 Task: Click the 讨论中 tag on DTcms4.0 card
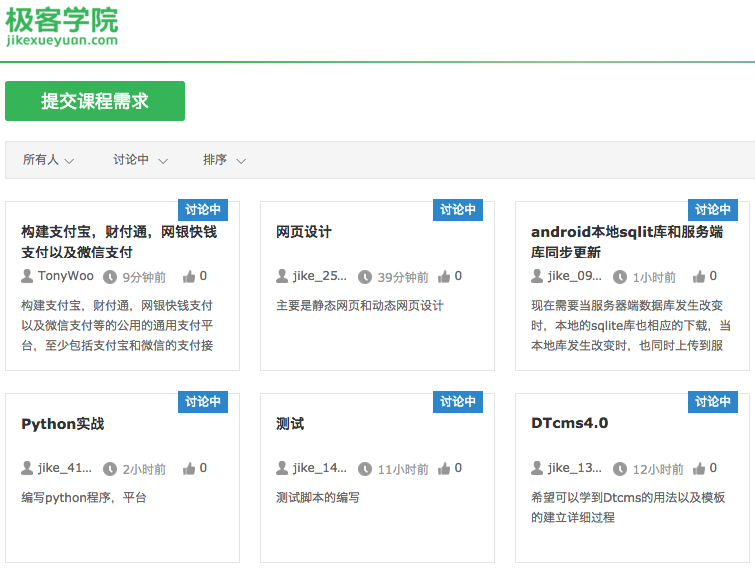pos(713,402)
